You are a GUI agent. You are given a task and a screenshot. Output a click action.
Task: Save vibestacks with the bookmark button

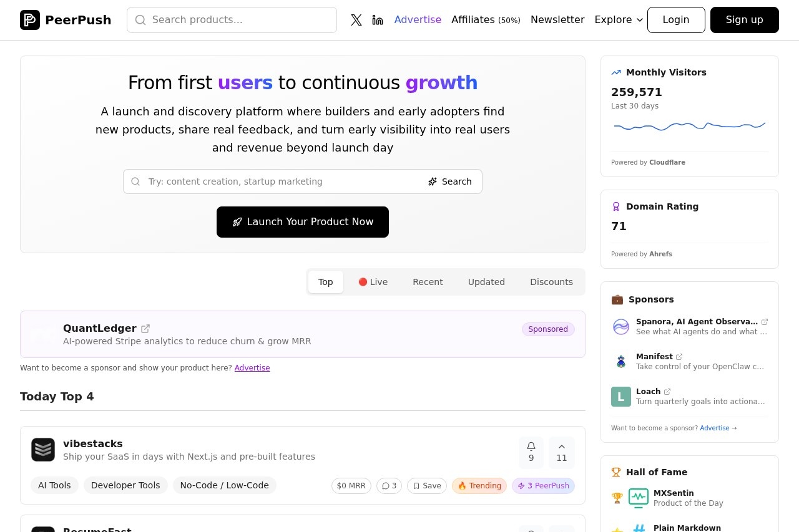click(427, 486)
